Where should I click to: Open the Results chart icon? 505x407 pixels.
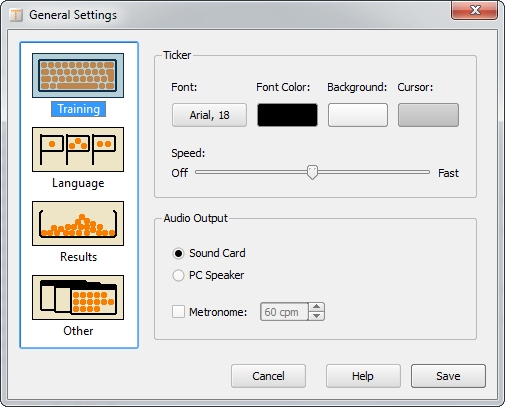[x=78, y=223]
